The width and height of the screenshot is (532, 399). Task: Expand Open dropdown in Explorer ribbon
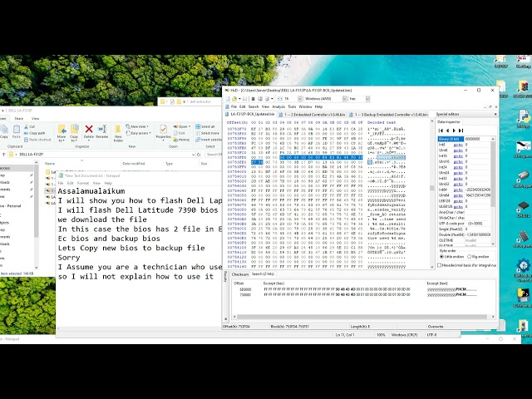181,126
